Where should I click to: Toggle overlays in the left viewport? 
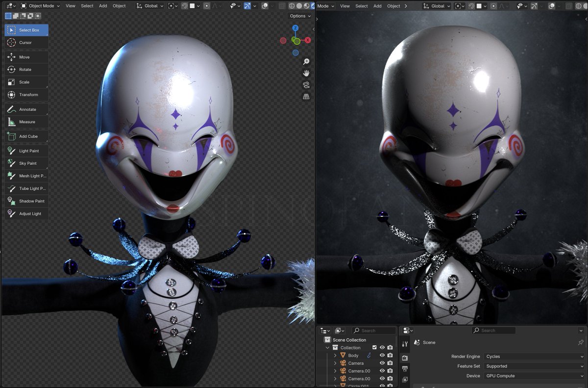265,6
